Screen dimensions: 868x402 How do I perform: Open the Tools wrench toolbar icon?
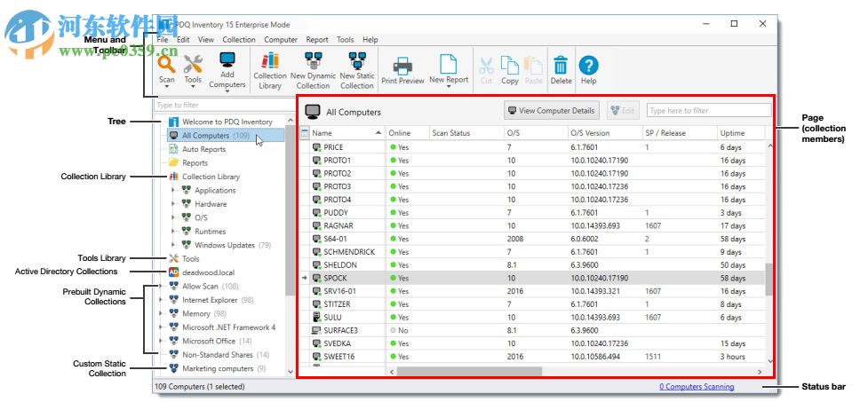point(193,64)
